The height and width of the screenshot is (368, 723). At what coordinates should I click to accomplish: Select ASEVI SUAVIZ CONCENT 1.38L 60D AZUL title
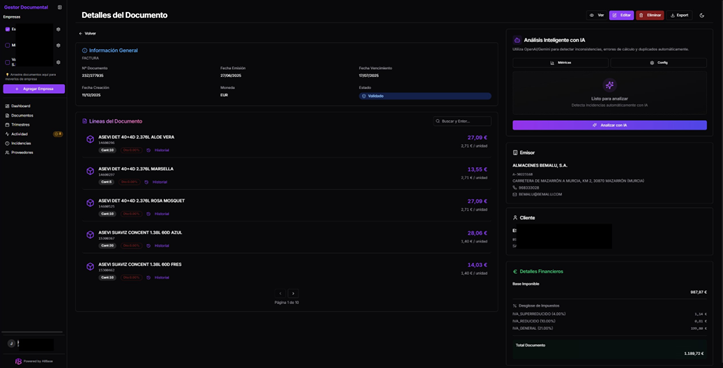140,232
